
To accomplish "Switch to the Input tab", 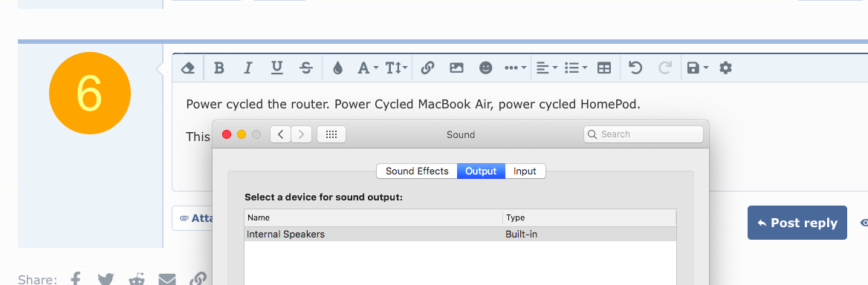I will (x=525, y=171).
